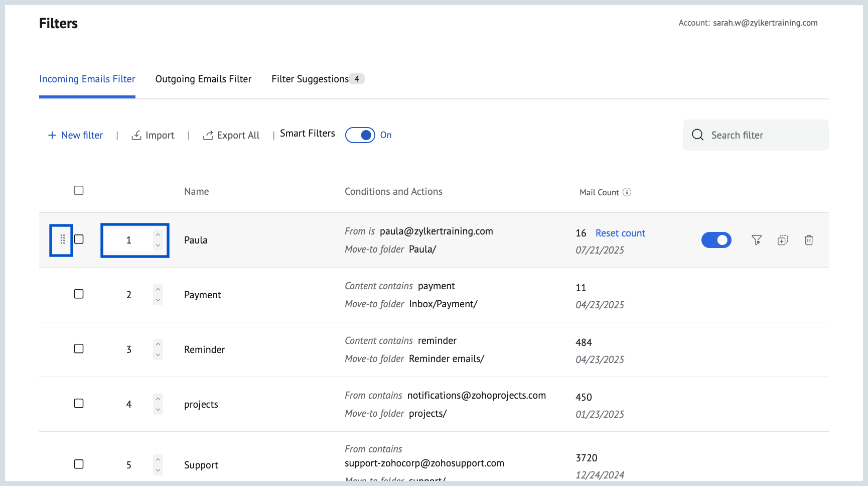Click Reset count link for Paula
868x486 pixels.
[620, 233]
